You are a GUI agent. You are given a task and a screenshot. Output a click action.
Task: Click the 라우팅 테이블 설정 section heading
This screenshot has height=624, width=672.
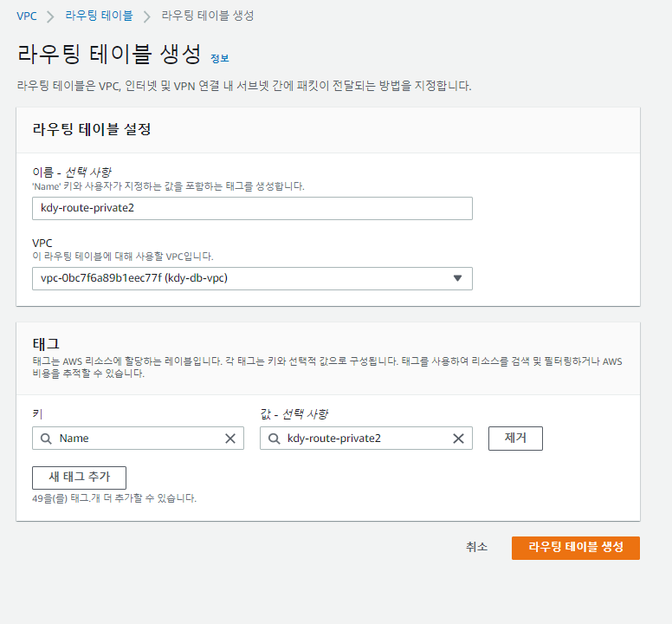92,129
